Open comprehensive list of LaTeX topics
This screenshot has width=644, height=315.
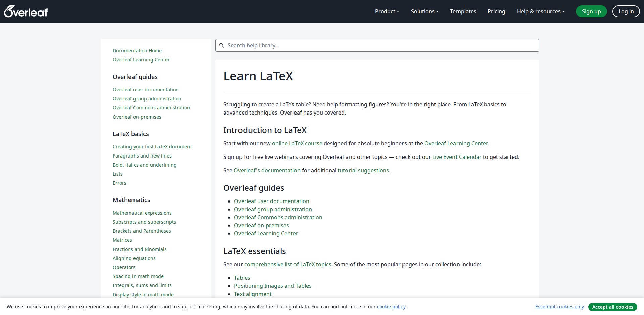pos(288,264)
